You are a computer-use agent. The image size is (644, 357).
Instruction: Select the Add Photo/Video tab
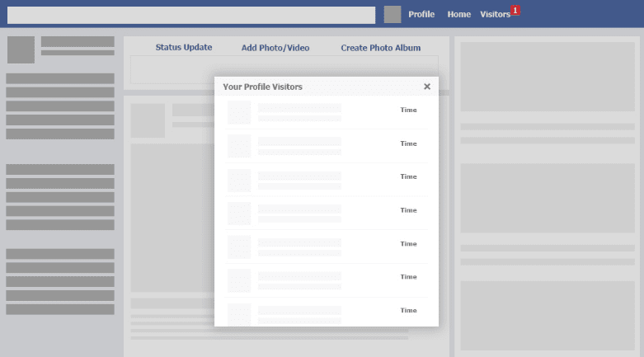275,48
